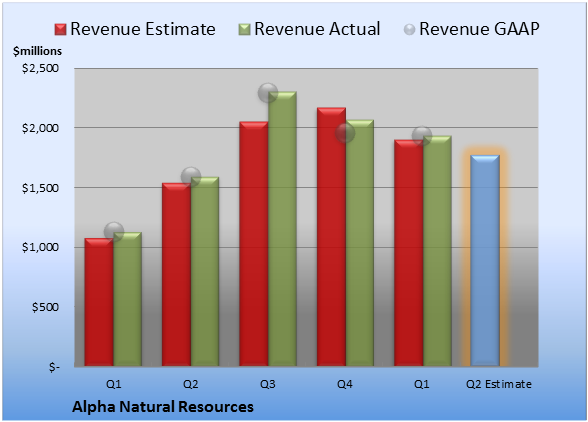Click the 'Q2' quarter axis label
Viewport: 588px width, 422px height.
[190, 384]
